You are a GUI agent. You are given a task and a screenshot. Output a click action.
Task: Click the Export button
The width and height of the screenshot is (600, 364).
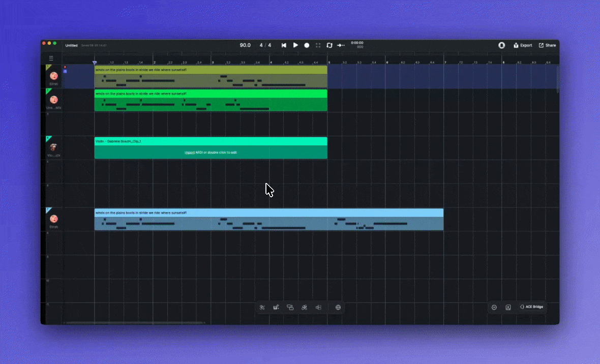523,45
